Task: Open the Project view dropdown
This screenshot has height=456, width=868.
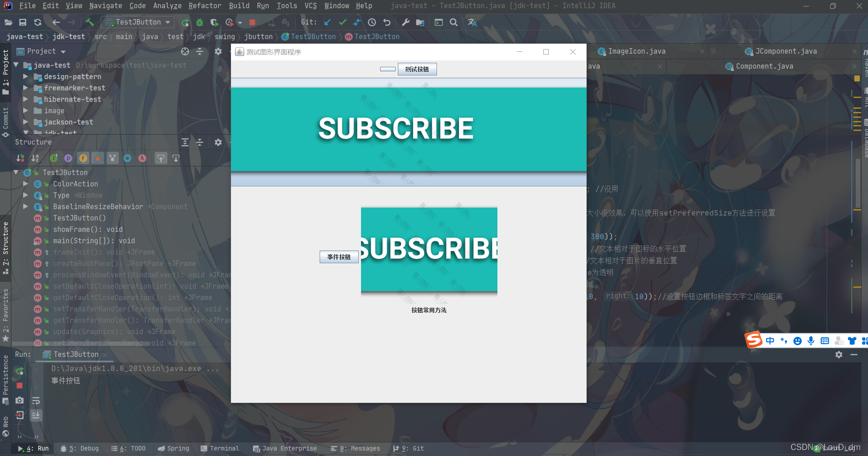Action: 63,52
